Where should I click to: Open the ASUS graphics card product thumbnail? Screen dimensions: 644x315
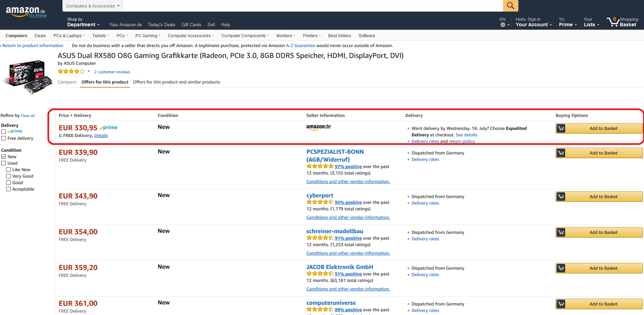click(28, 77)
